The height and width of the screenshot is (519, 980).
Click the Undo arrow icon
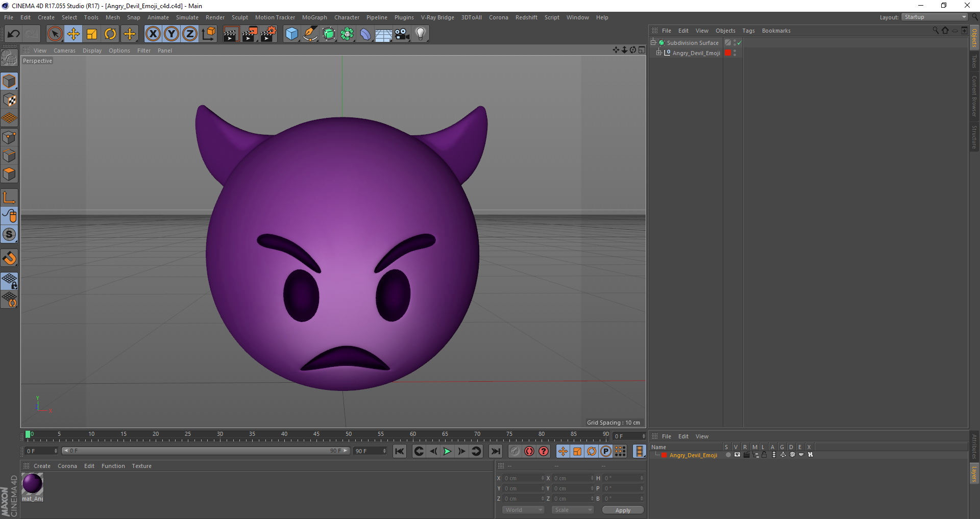point(13,34)
